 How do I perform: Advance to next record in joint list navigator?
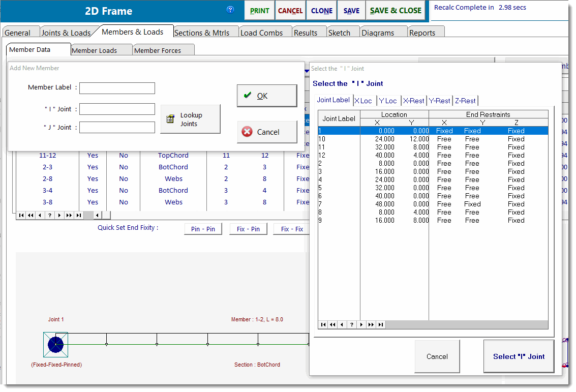(361, 325)
